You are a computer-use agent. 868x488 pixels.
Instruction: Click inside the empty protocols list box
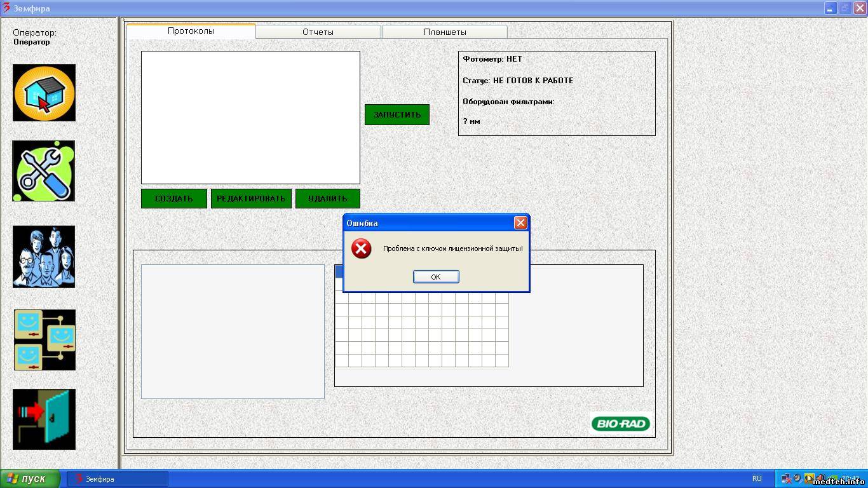click(250, 118)
